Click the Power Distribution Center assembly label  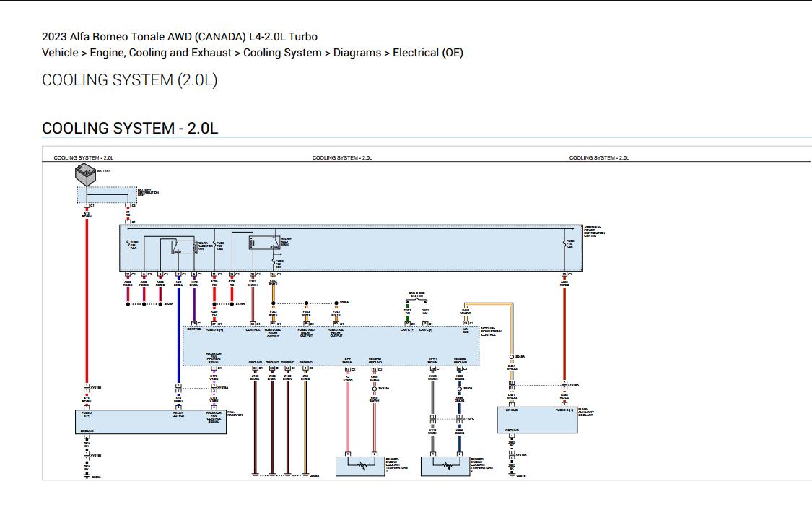click(594, 231)
